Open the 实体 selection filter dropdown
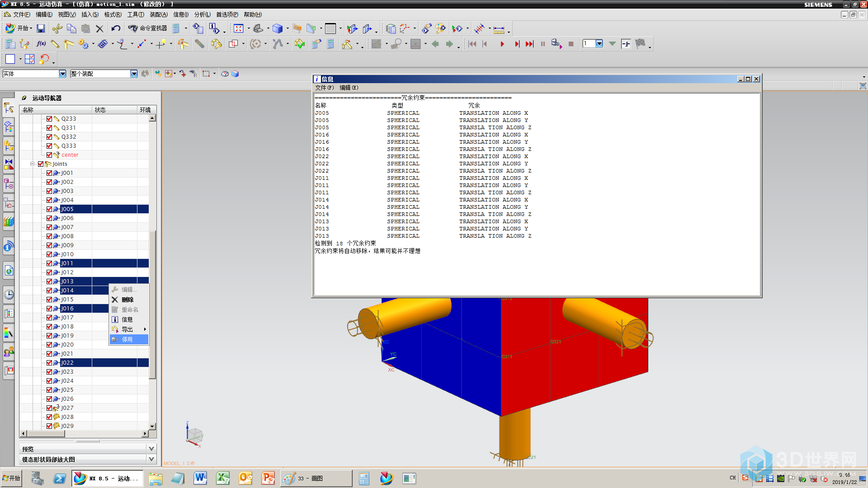 click(x=62, y=74)
